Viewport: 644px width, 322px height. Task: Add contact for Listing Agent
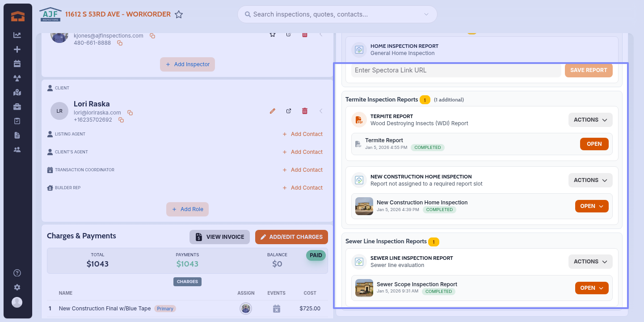coord(302,134)
